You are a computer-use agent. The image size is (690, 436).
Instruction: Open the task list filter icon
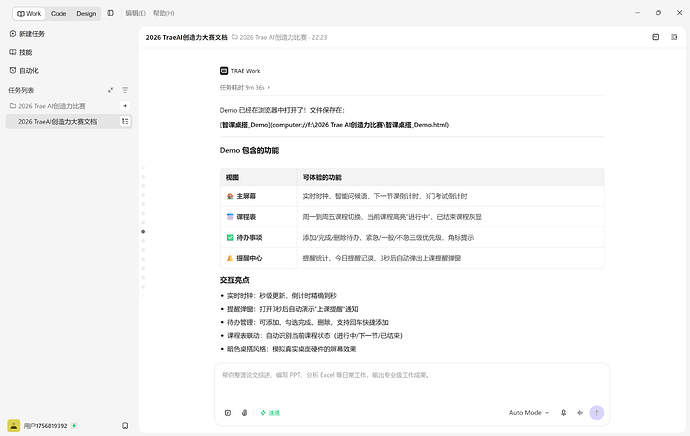point(125,90)
